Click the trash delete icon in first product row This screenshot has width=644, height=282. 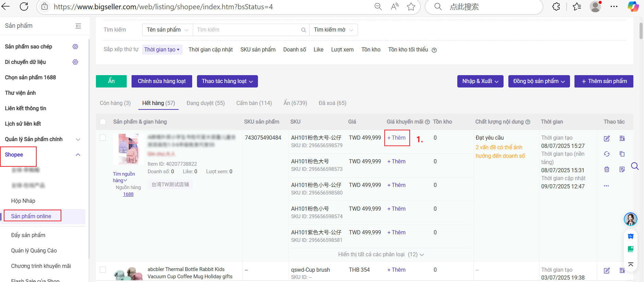(607, 169)
